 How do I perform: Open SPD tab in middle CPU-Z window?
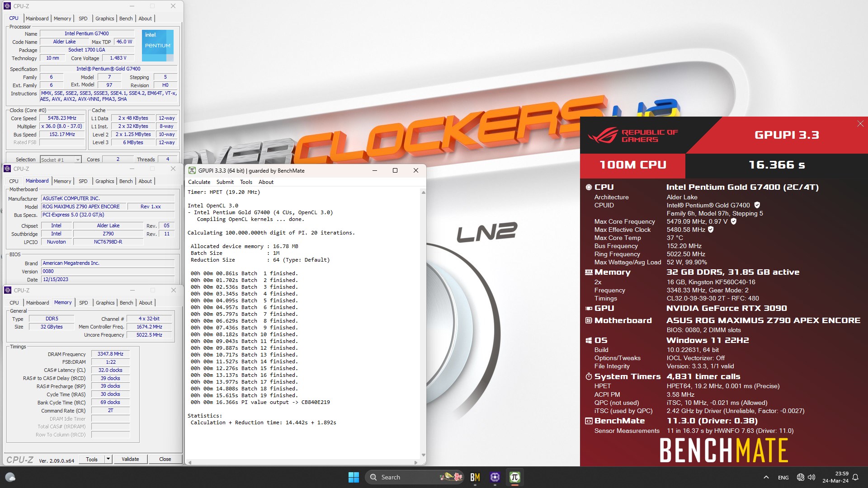pos(83,181)
